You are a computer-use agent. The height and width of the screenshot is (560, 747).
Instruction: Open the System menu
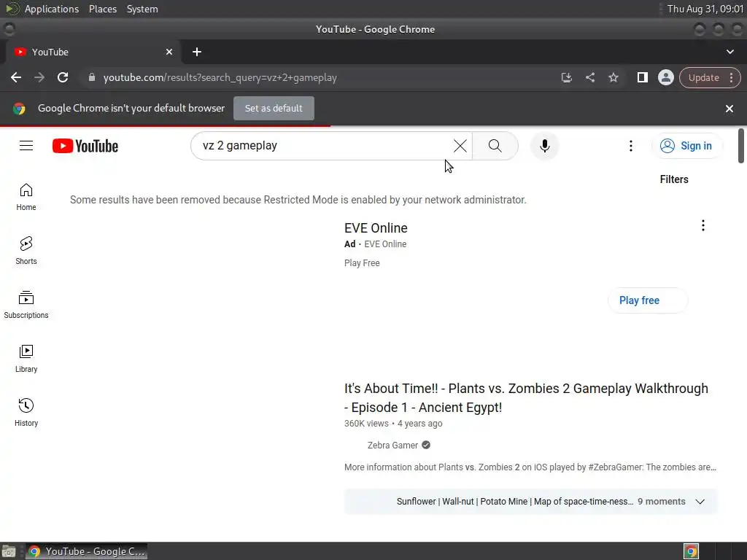point(142,9)
